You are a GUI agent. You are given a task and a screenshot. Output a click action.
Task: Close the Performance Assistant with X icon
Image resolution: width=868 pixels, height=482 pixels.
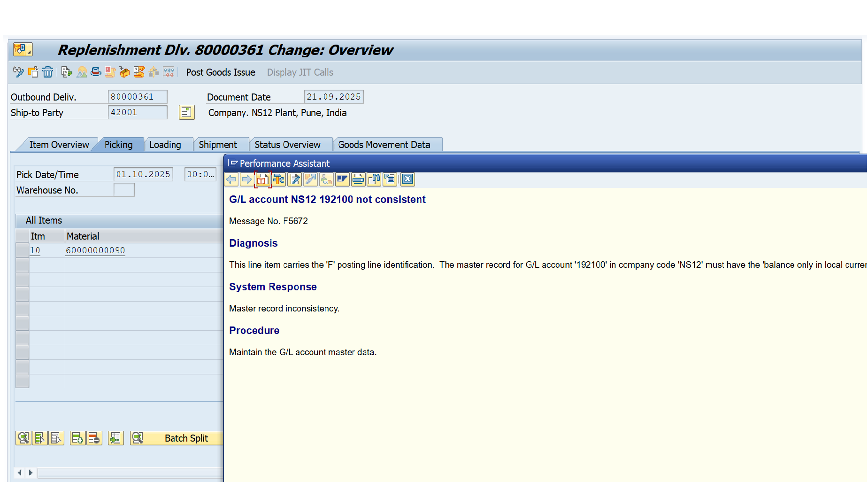coord(407,179)
